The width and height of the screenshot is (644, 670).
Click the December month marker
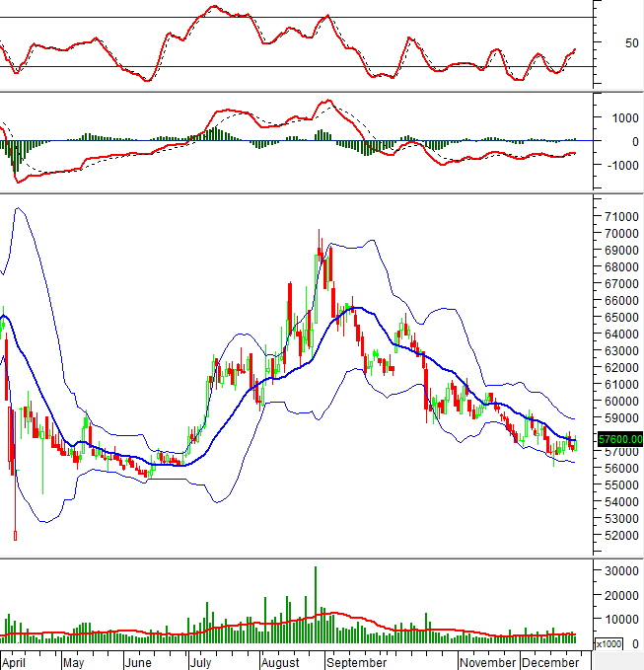[549, 663]
